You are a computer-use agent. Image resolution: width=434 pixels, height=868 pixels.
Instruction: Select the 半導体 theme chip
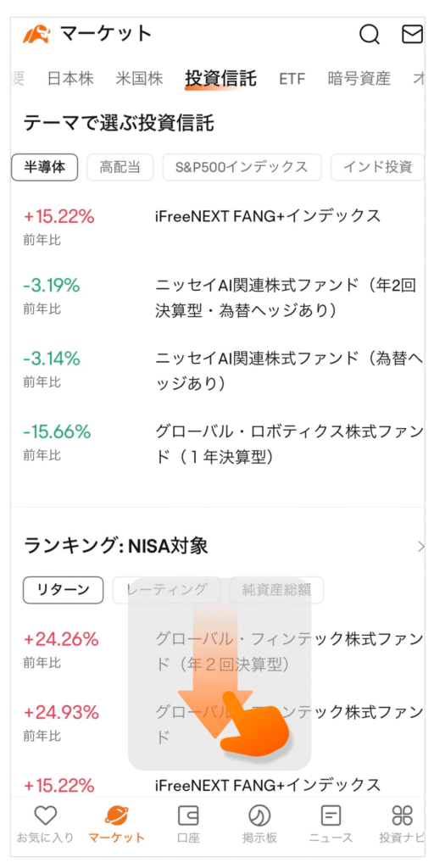pyautogui.click(x=45, y=167)
